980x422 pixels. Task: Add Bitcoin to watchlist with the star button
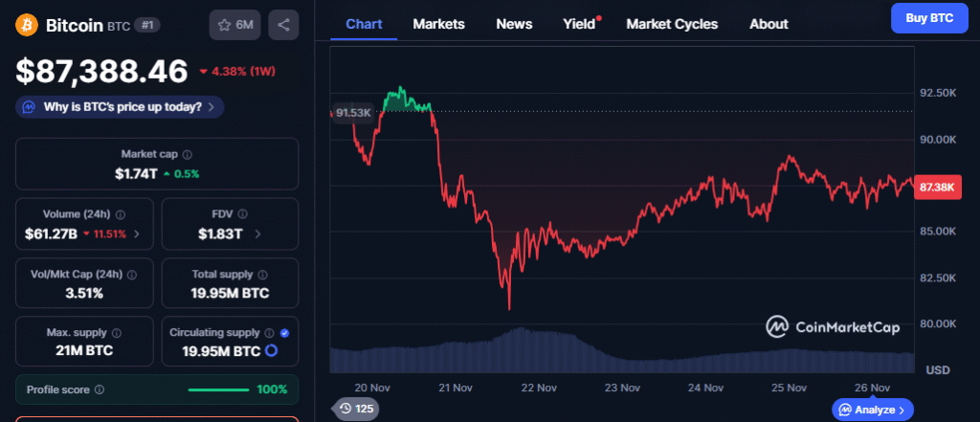click(235, 25)
